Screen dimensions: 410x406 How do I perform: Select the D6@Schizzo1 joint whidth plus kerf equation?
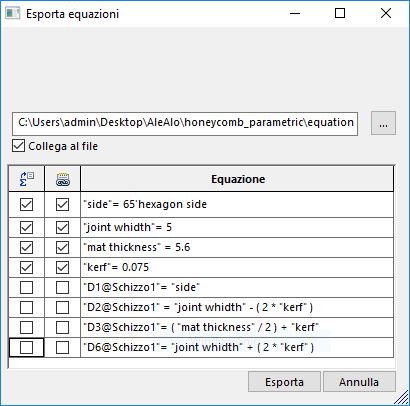199,348
